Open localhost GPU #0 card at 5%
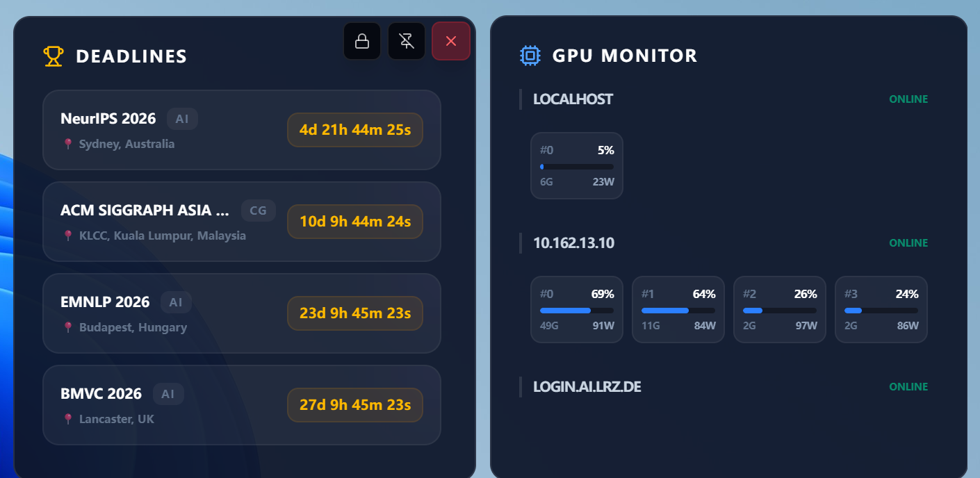This screenshot has width=980, height=478. (577, 166)
